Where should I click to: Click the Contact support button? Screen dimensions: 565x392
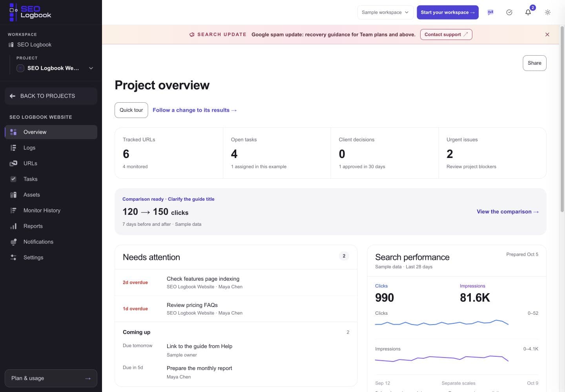click(x=446, y=34)
